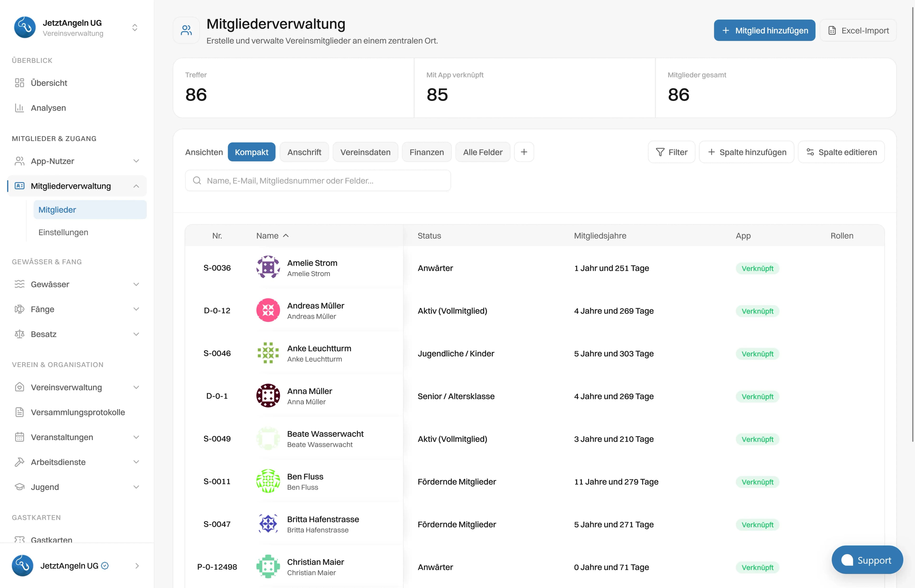This screenshot has height=588, width=915.
Task: Expand the Vereinsverwaltung menu
Action: (x=136, y=387)
